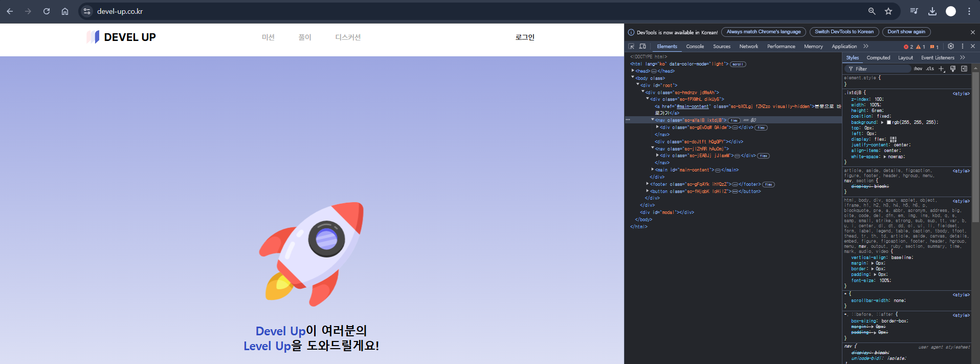Image resolution: width=980 pixels, height=364 pixels.
Task: Open the Performance tab
Action: click(x=781, y=46)
